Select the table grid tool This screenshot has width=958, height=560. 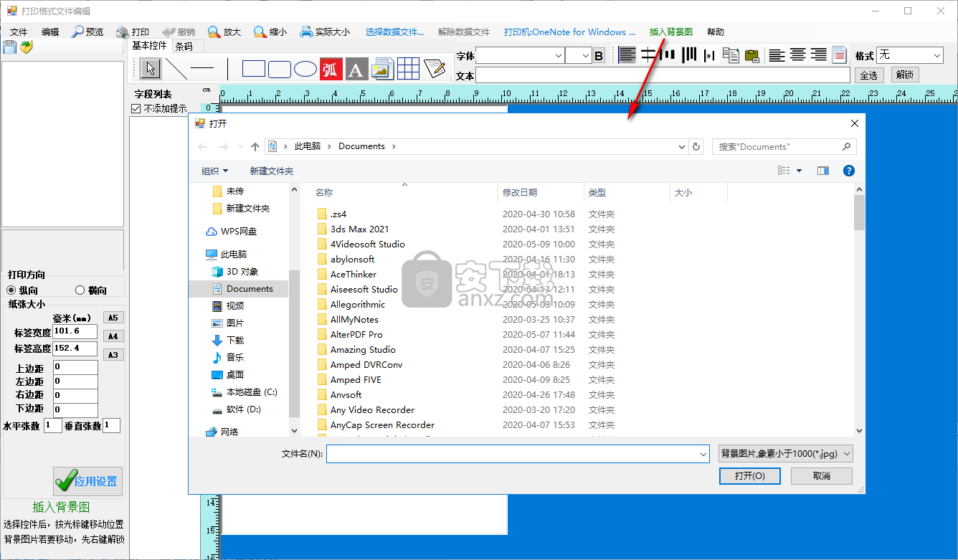coord(408,69)
